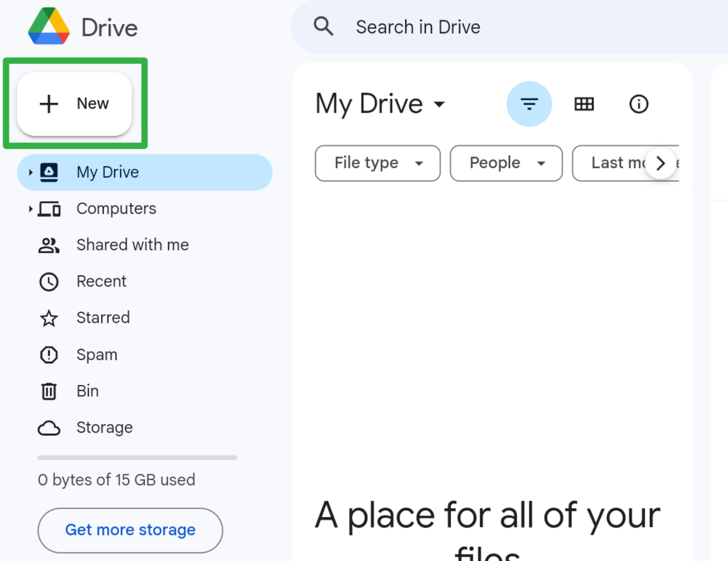Select Starred in the sidebar

click(x=144, y=318)
